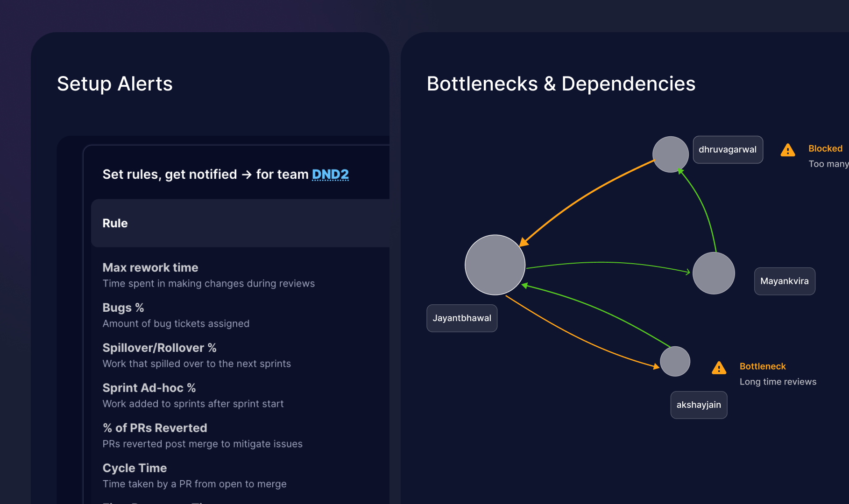Click the akshayjain node circle
Image resolution: width=849 pixels, height=504 pixels.
click(x=675, y=361)
